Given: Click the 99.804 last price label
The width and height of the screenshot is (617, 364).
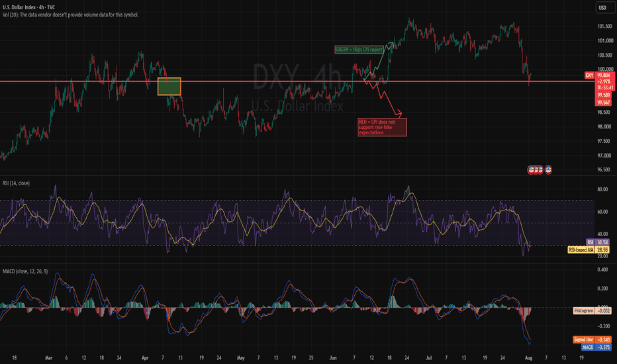Looking at the screenshot, I should pos(604,75).
